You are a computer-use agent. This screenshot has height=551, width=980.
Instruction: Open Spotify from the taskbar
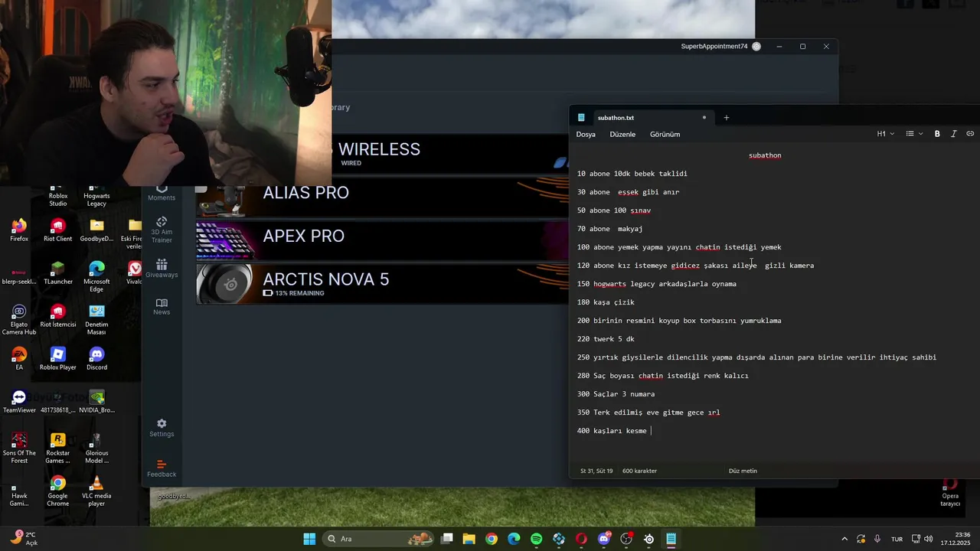(x=536, y=539)
